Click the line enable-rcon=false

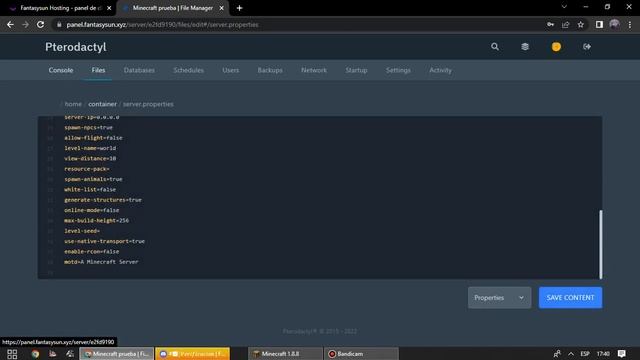tap(92, 251)
